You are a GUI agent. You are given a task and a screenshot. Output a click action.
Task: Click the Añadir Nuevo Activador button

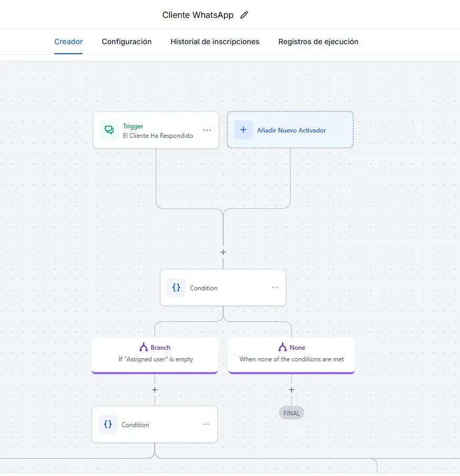click(x=291, y=130)
